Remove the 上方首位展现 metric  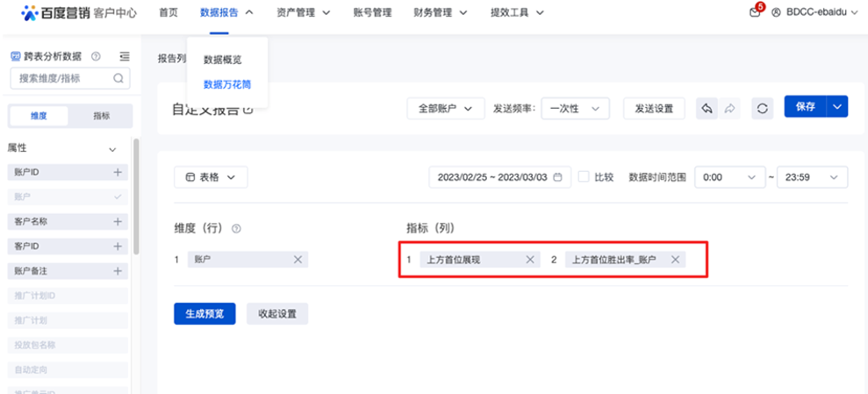(529, 260)
